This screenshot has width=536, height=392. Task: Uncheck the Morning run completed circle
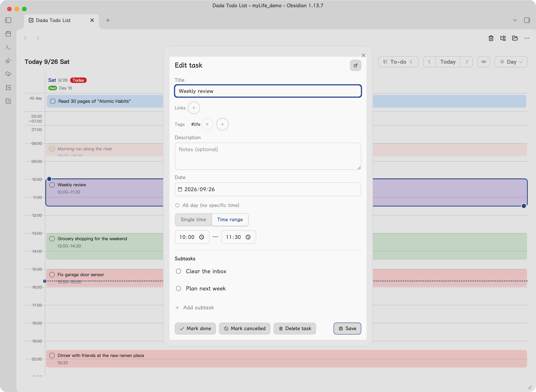(x=52, y=149)
